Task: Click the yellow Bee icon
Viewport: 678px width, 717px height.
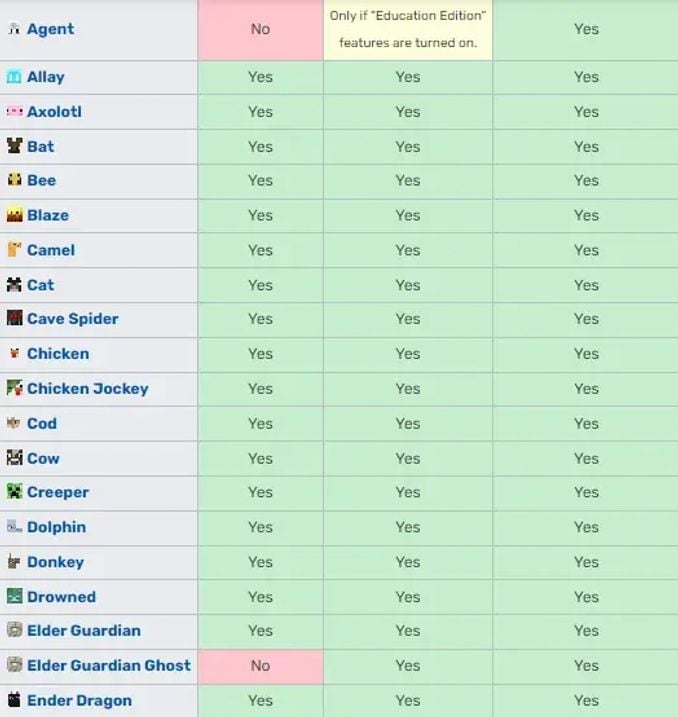Action: pos(14,180)
